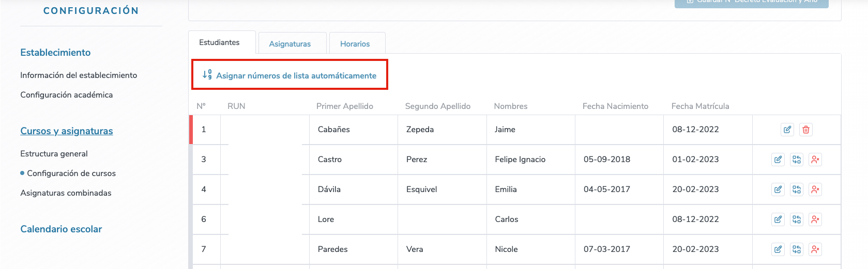This screenshot has width=868, height=269.
Task: Delete student Jaime Cabañes with trash icon
Action: tap(805, 130)
